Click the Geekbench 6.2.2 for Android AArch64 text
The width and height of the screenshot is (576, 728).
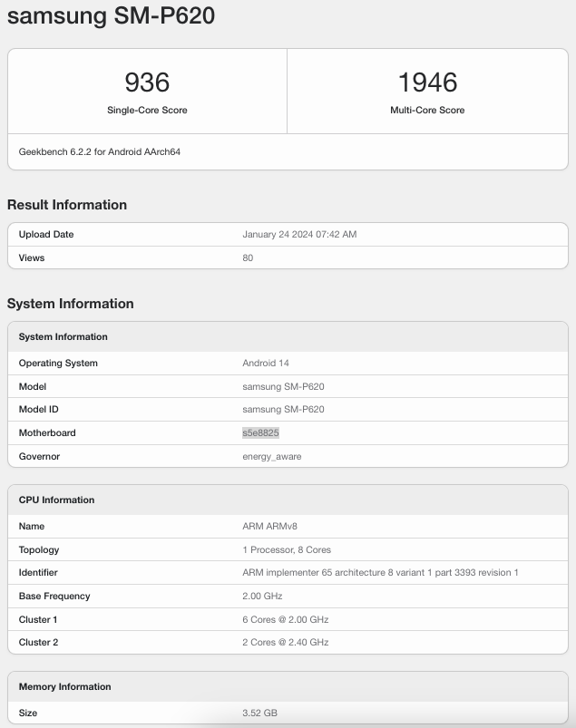[x=100, y=151]
